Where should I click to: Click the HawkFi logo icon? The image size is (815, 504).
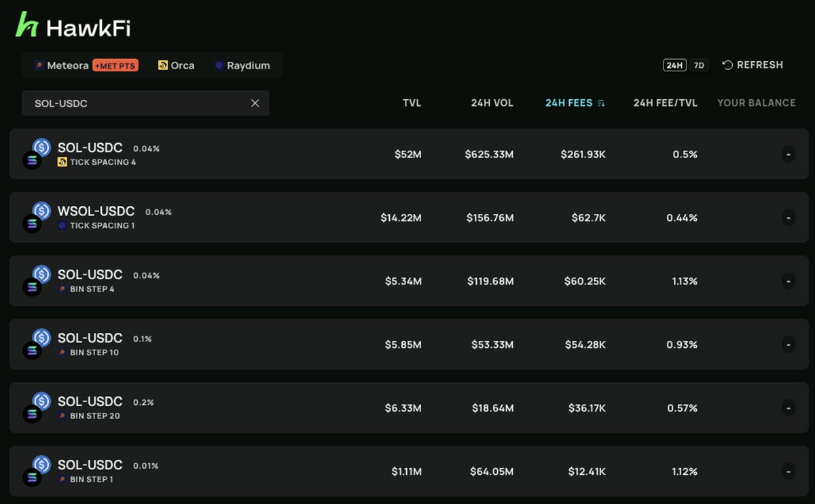click(x=27, y=24)
